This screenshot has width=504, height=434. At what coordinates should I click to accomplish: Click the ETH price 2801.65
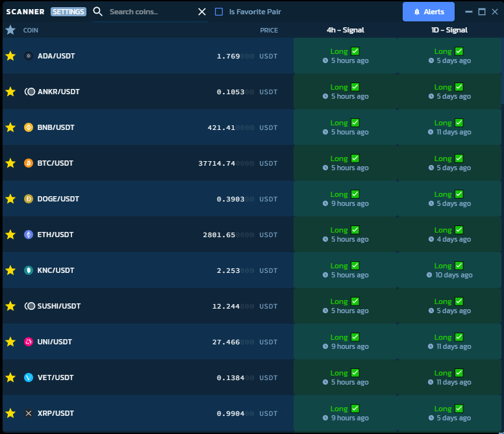(x=220, y=235)
